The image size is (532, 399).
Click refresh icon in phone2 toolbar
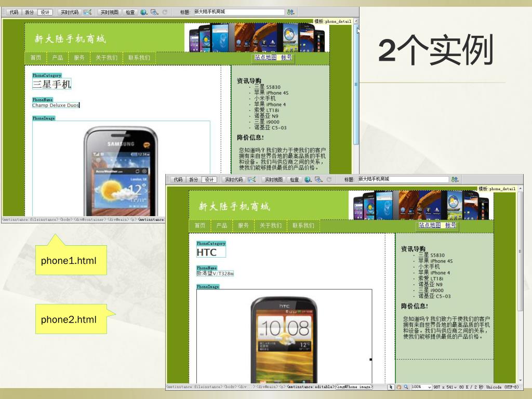coord(329,179)
